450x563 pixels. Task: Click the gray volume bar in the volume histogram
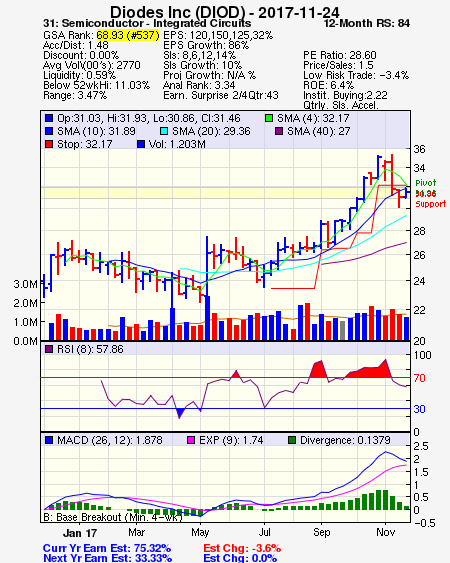[343, 330]
